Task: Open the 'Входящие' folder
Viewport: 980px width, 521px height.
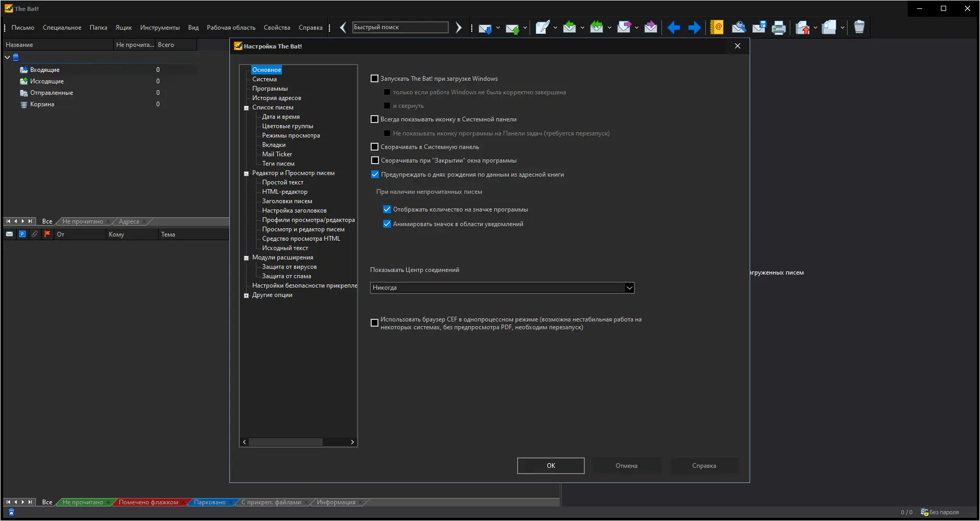Action: pyautogui.click(x=45, y=70)
